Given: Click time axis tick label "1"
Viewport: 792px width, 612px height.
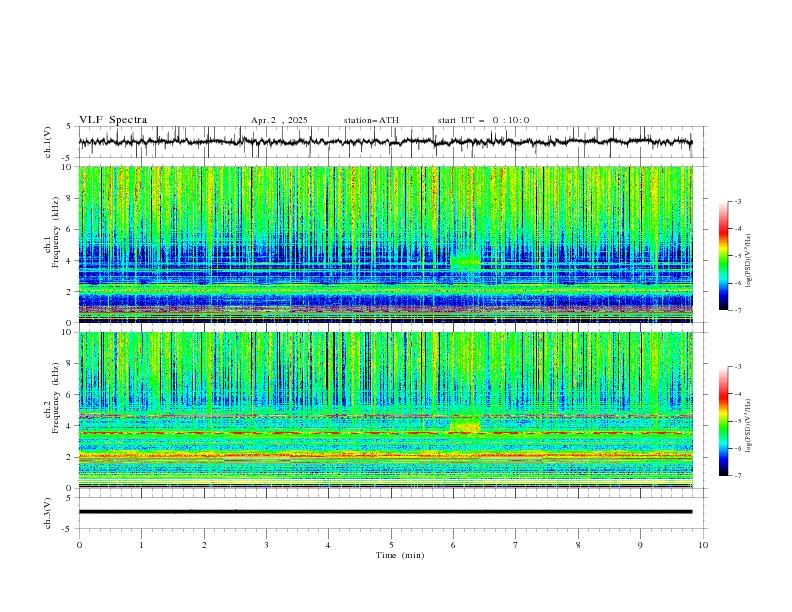Looking at the screenshot, I should [141, 545].
